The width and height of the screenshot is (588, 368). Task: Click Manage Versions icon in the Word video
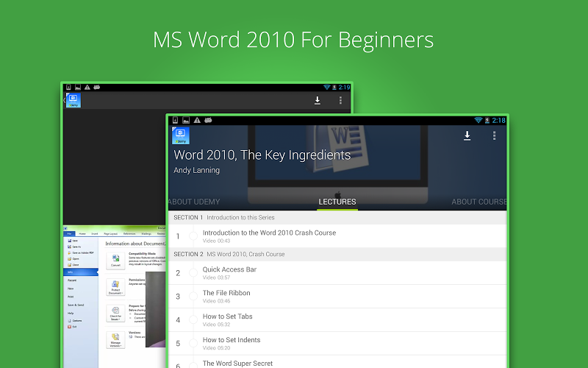point(115,339)
